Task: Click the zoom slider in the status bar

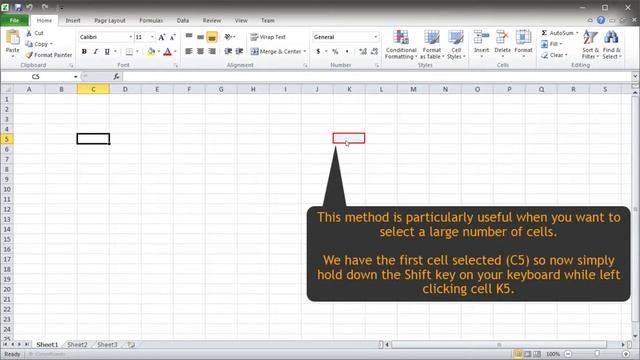Action: 597,354
